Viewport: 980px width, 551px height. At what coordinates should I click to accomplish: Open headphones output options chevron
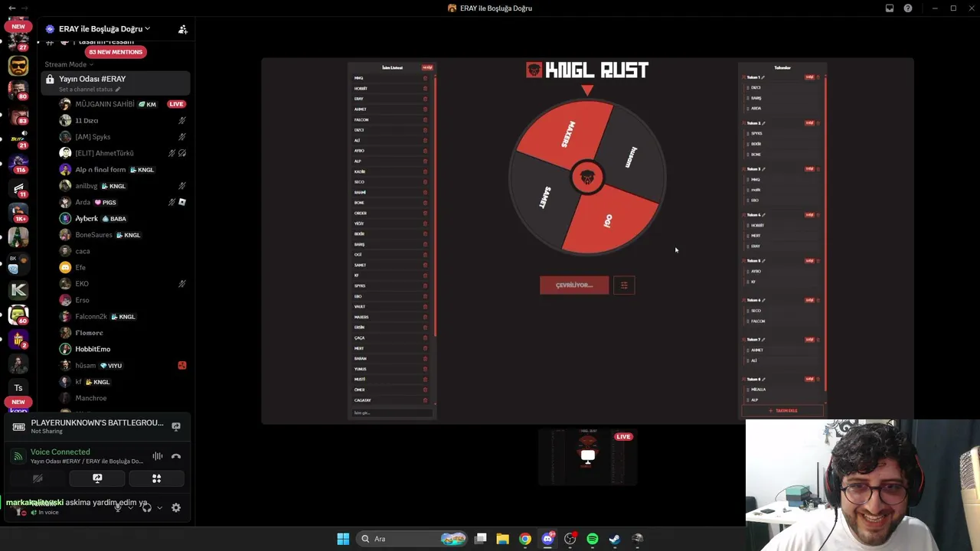[x=159, y=507]
